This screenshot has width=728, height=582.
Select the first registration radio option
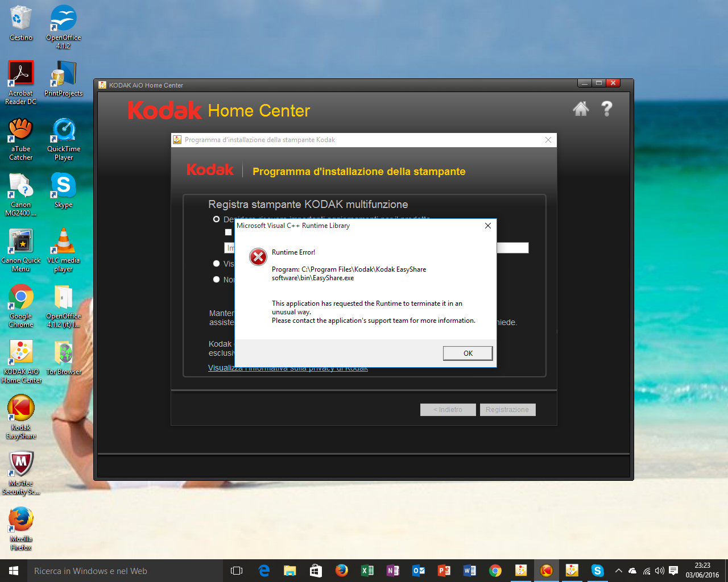[216, 219]
